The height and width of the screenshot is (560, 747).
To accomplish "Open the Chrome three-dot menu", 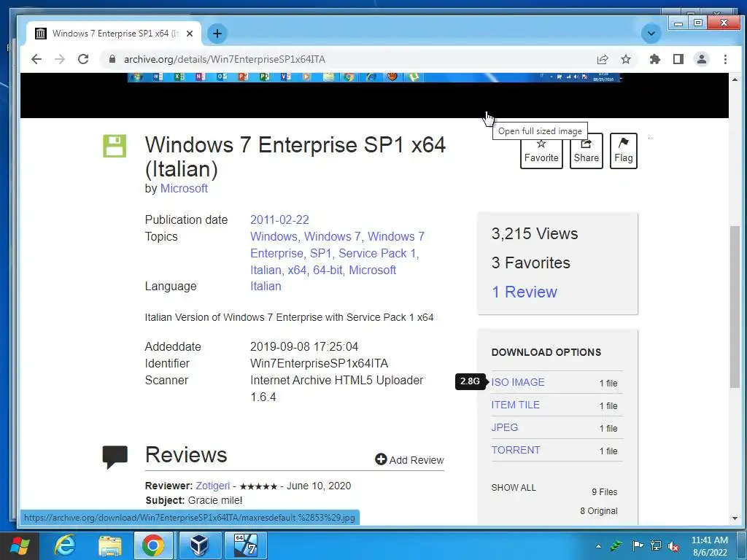I will point(725,59).
